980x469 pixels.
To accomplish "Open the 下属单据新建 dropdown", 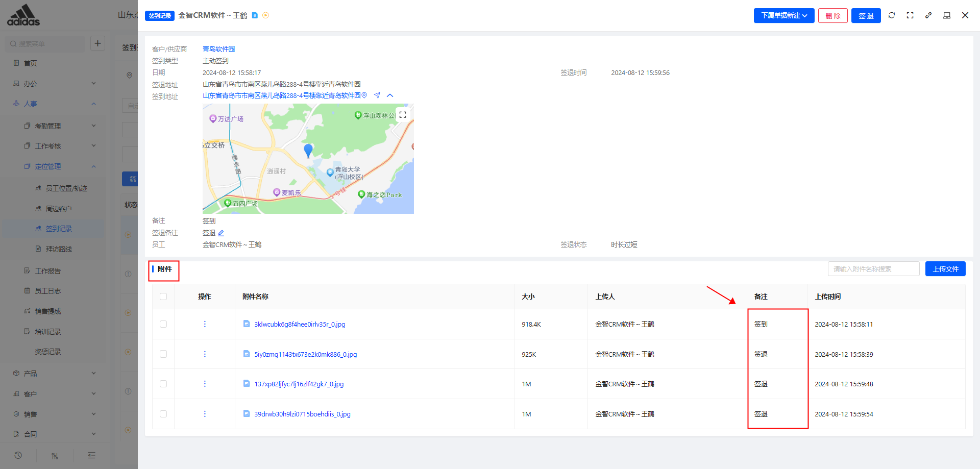I will (784, 16).
